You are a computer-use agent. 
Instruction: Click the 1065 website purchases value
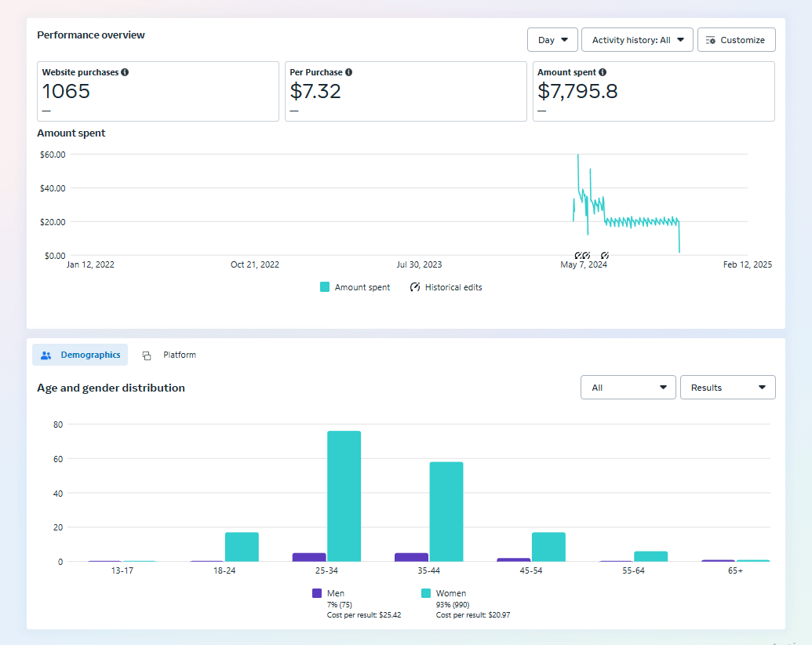point(66,91)
